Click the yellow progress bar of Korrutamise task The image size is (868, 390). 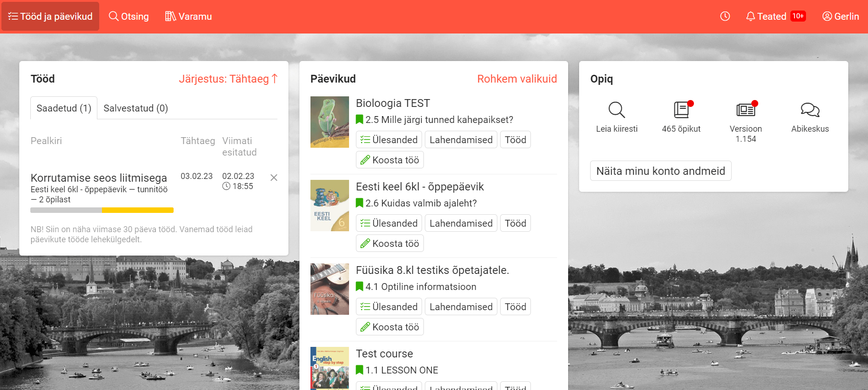tap(138, 210)
